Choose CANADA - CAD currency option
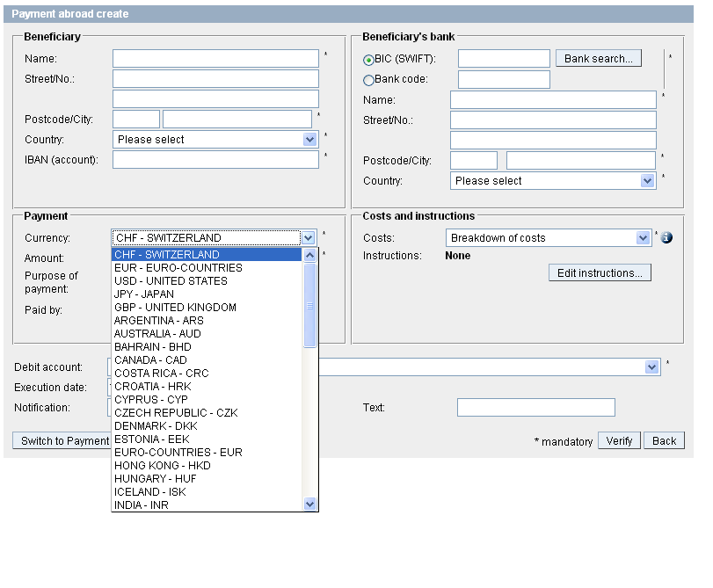 pos(207,360)
